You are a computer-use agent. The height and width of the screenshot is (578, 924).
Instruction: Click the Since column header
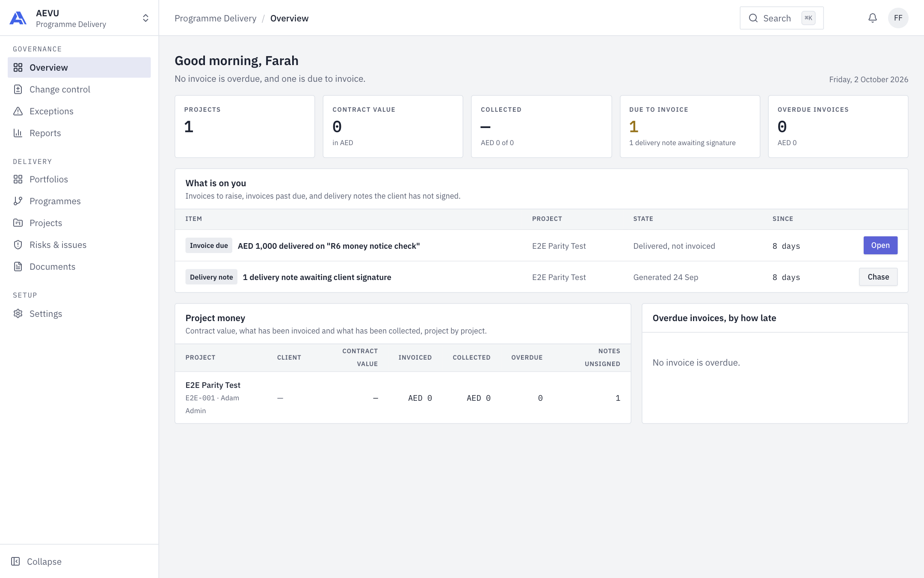(x=783, y=219)
